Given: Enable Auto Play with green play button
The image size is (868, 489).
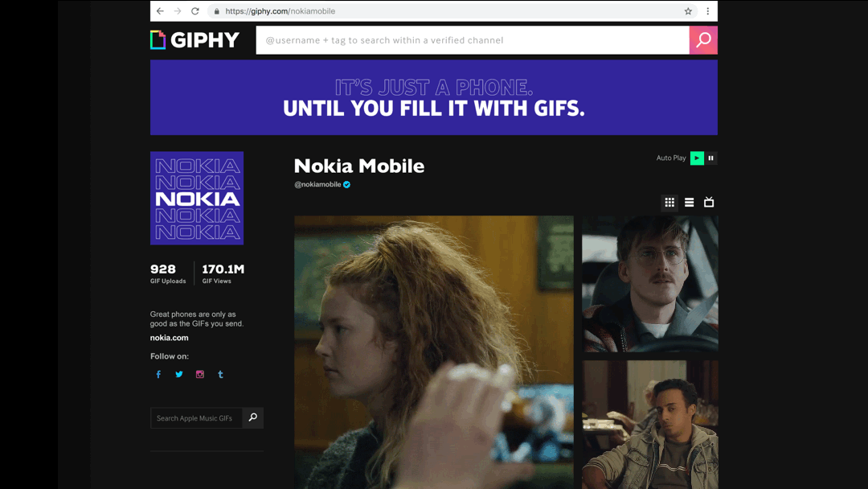Looking at the screenshot, I should point(697,158).
